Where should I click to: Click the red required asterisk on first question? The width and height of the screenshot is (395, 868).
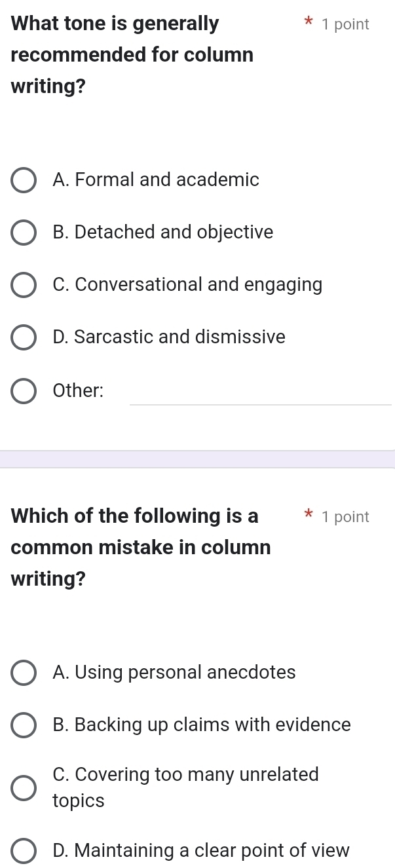pyautogui.click(x=307, y=22)
